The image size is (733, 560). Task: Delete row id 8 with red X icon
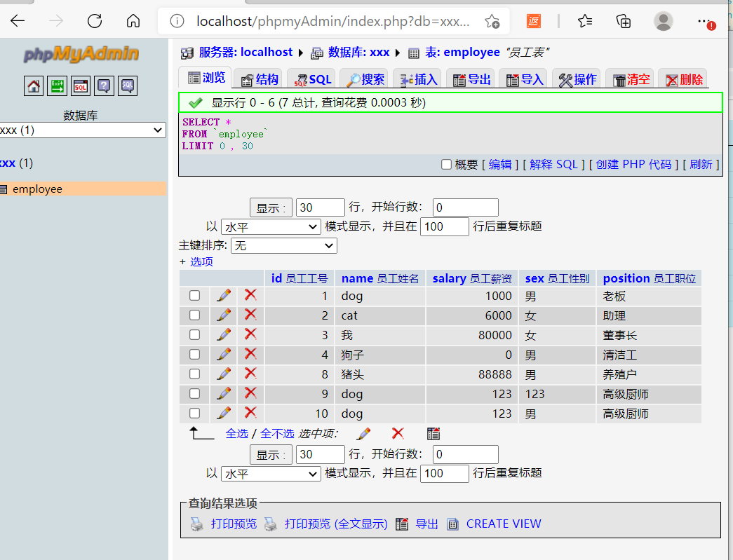coord(250,374)
